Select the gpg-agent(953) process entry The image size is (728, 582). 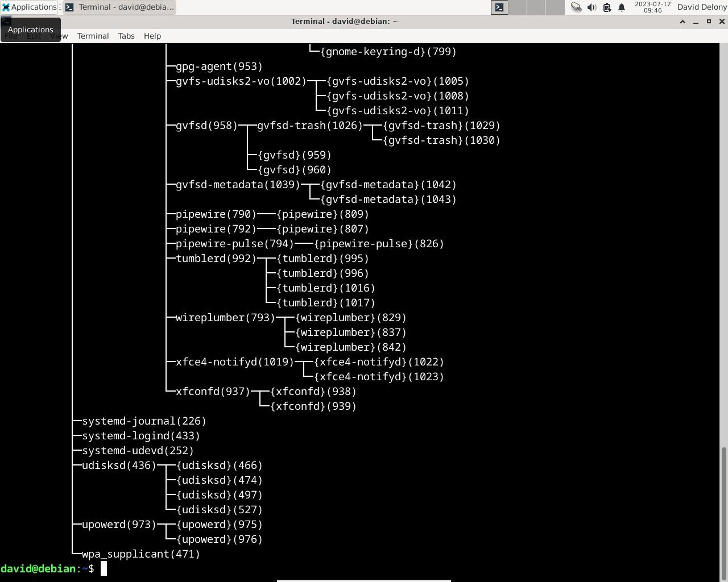coord(219,66)
